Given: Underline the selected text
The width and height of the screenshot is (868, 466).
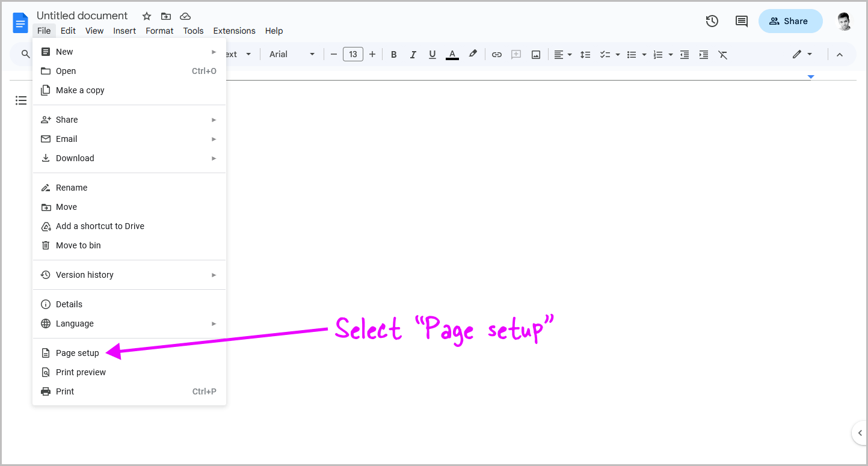Looking at the screenshot, I should coord(432,54).
